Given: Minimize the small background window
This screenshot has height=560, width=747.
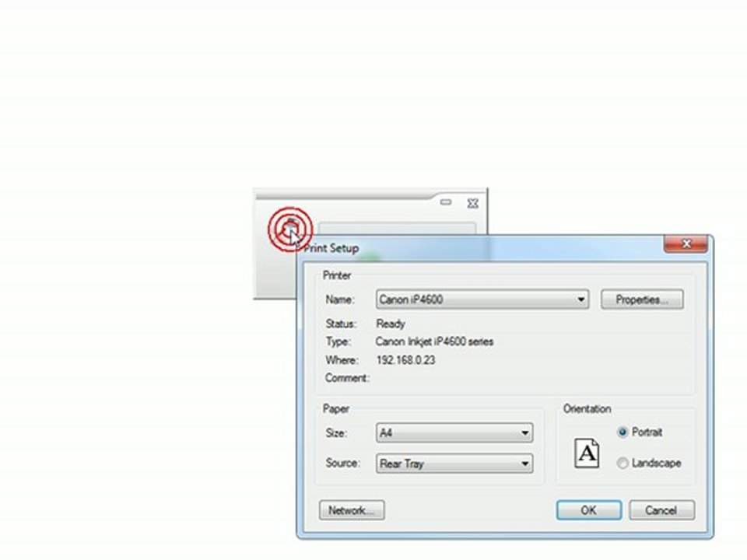Looking at the screenshot, I should [x=445, y=202].
